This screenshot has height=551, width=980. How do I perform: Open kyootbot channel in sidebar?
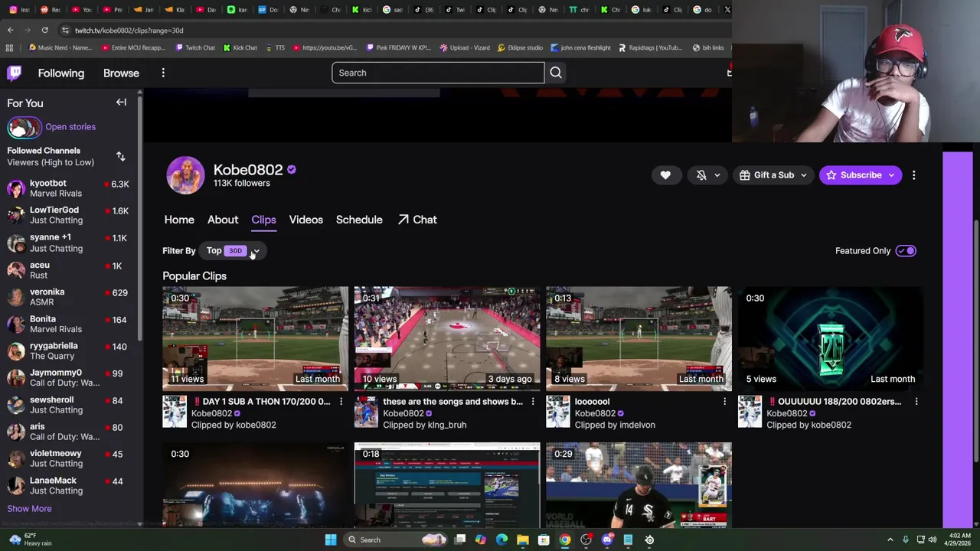(69, 188)
